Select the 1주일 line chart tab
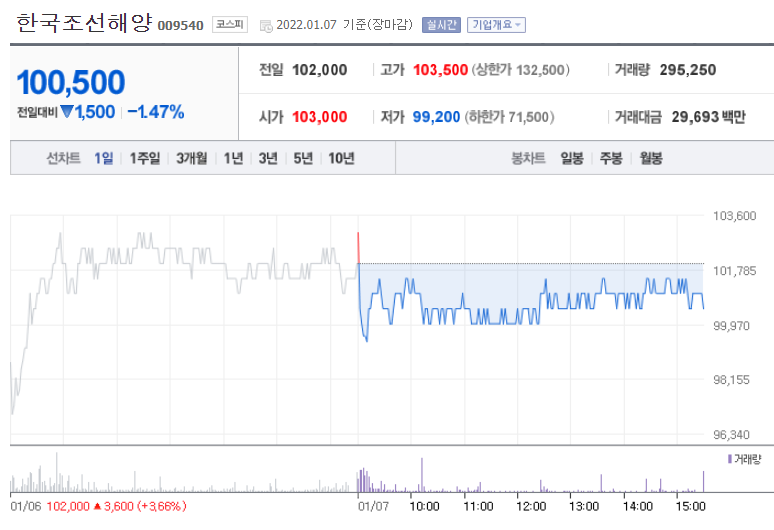This screenshot has width=774, height=530. [x=145, y=158]
